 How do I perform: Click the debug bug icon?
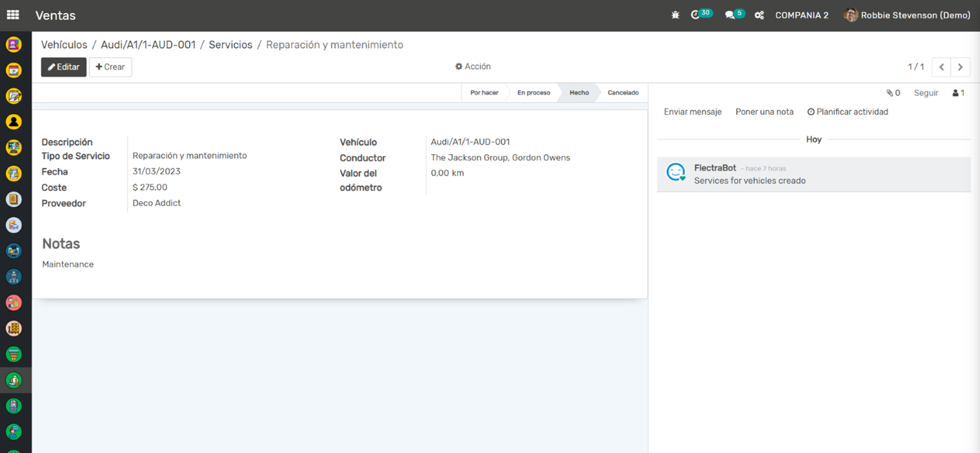(675, 15)
